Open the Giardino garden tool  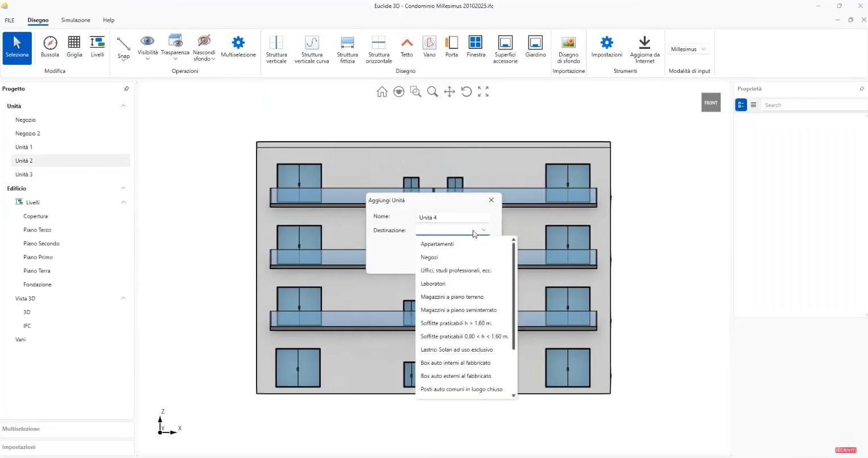[x=535, y=46]
